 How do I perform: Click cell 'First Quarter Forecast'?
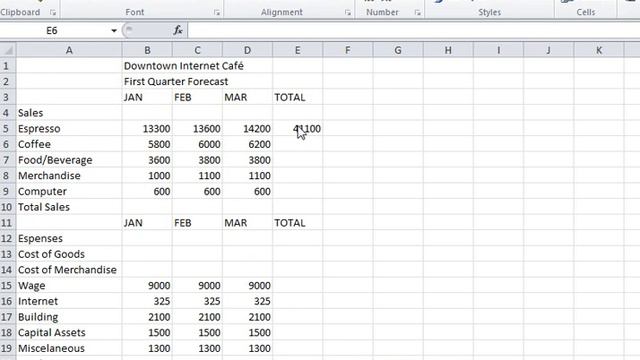tap(176, 82)
